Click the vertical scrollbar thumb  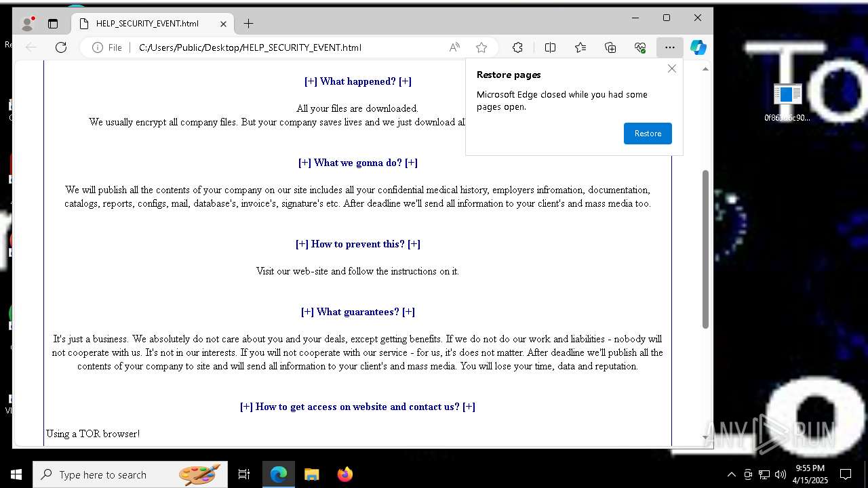click(x=705, y=249)
